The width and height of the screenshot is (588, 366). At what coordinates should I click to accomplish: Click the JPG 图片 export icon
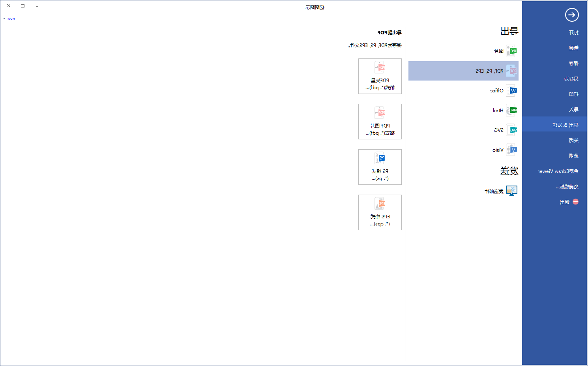(x=511, y=51)
